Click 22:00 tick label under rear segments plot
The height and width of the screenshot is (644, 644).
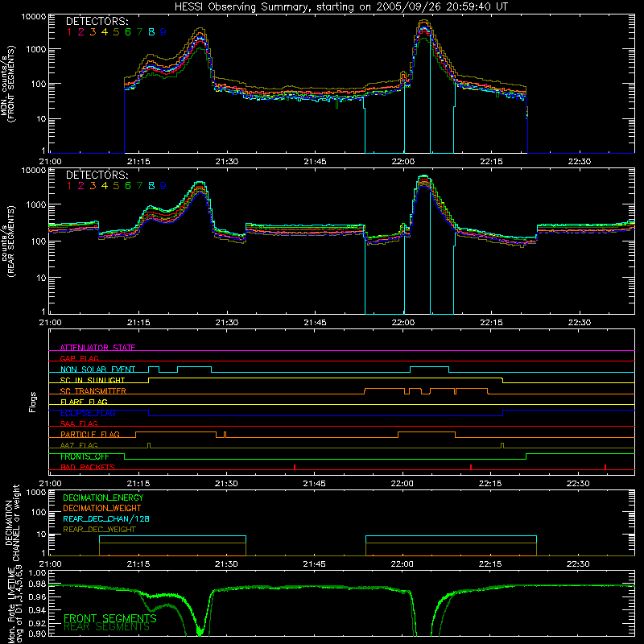403,323
